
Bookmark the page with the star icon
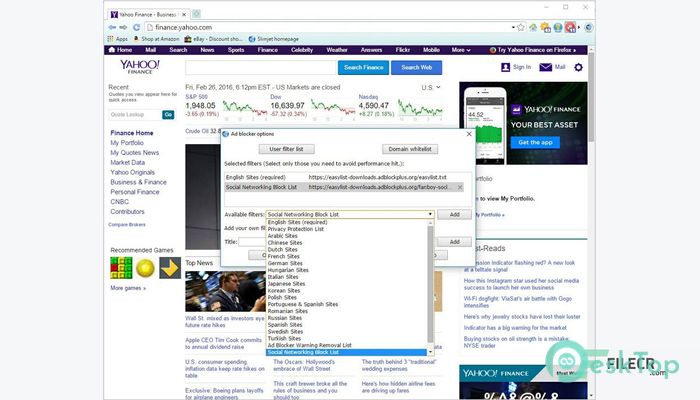(x=521, y=27)
